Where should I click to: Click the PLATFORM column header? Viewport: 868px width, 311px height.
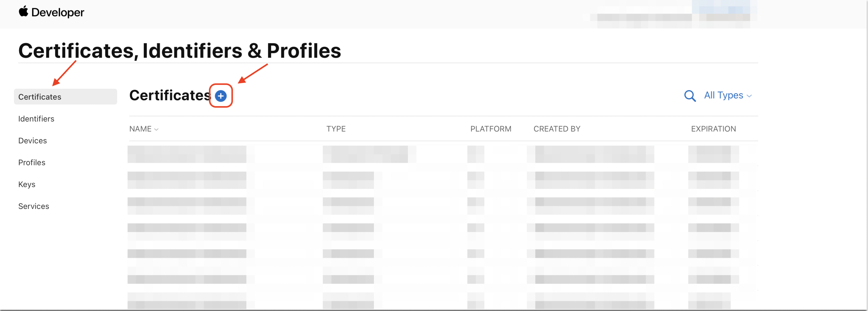[x=491, y=129]
